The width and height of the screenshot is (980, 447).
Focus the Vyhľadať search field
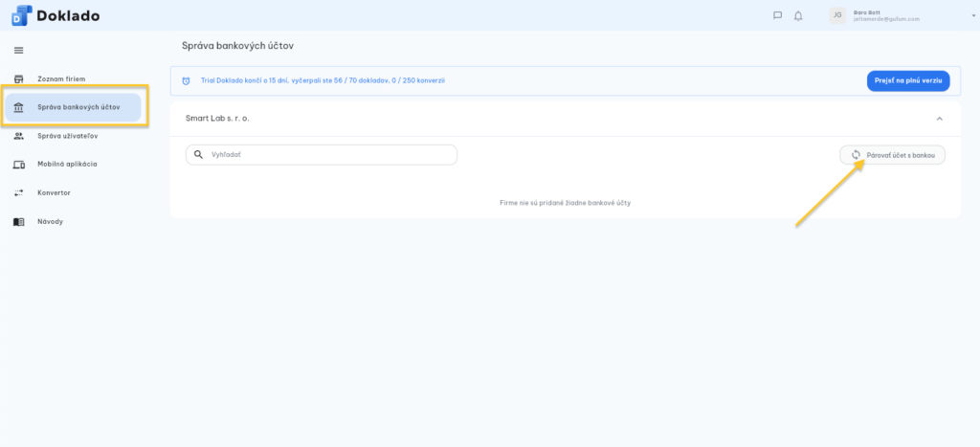coord(322,154)
